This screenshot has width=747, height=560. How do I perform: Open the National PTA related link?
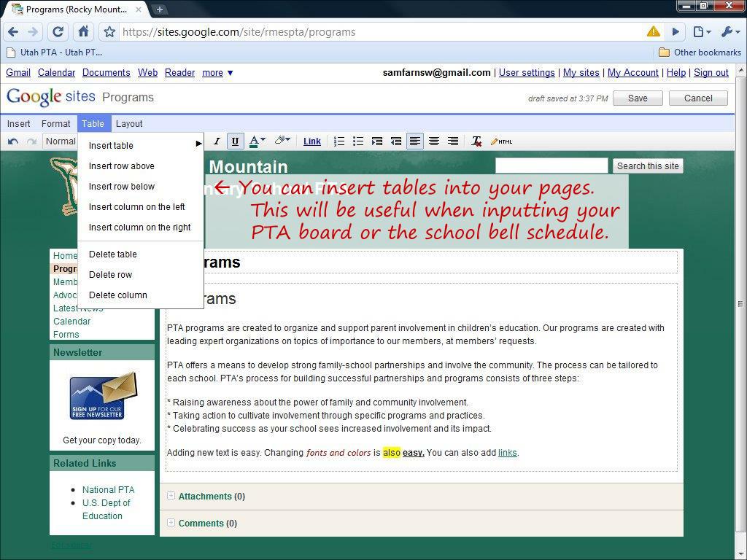(x=108, y=489)
